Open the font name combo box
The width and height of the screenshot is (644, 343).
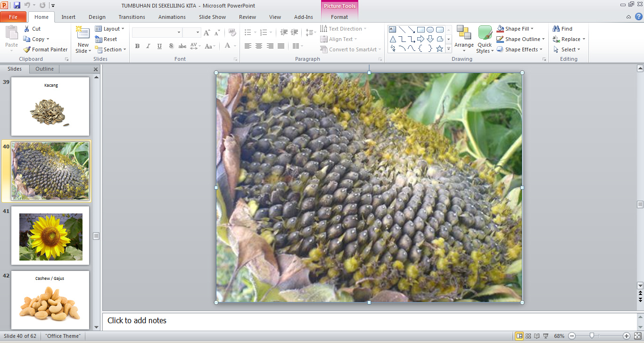tap(157, 33)
